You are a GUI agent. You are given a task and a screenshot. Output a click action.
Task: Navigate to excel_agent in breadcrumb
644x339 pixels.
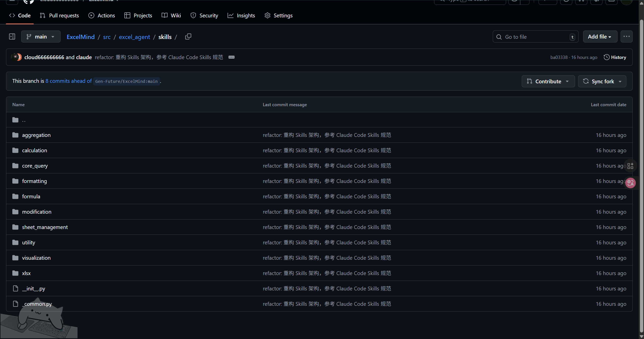click(134, 37)
